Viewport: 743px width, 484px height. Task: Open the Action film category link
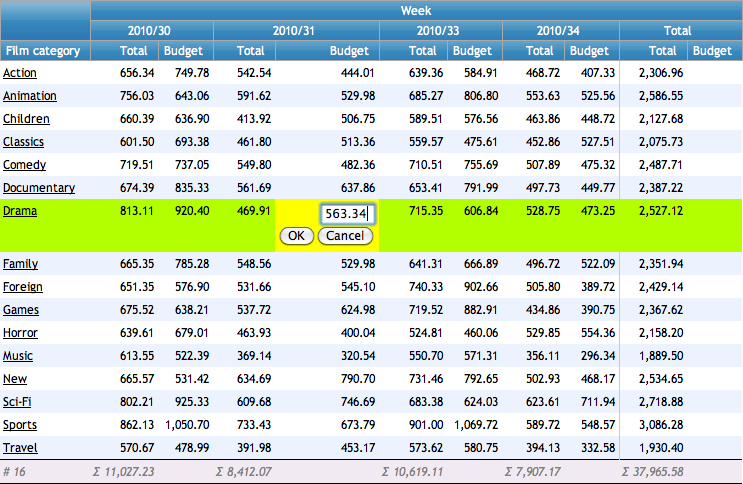point(20,73)
